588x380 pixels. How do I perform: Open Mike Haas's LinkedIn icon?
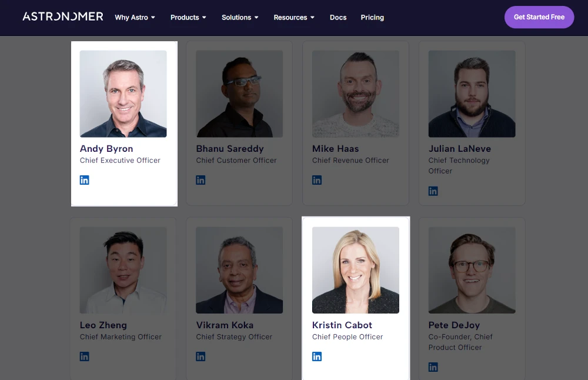coord(317,180)
